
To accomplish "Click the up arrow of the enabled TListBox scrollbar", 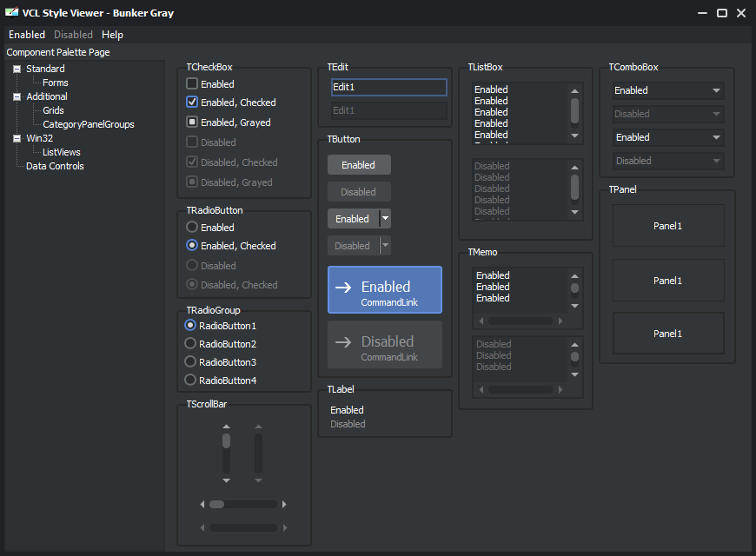I will click(x=574, y=90).
